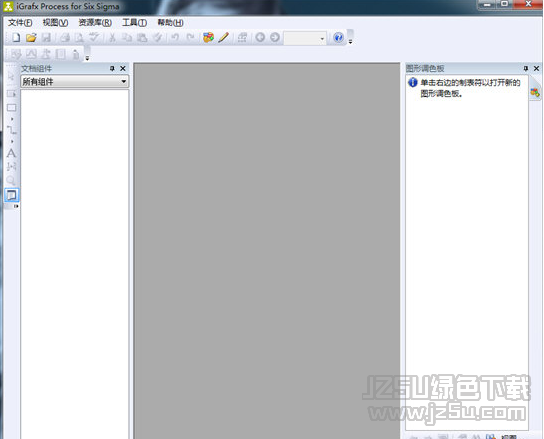Image resolution: width=544 pixels, height=439 pixels.
Task: Click the Undo arrow icon
Action: (175, 37)
